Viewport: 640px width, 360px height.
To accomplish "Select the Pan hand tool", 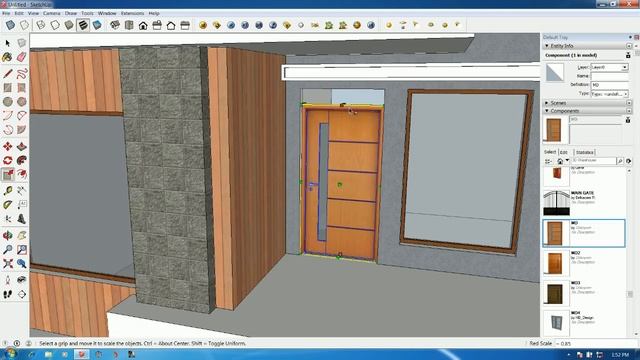I will click(x=22, y=236).
